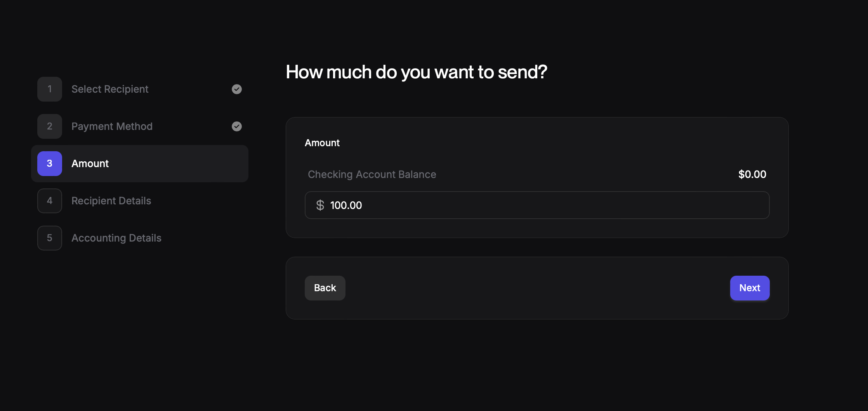868x411 pixels.
Task: Click the $0.00 balance value
Action: 752,174
